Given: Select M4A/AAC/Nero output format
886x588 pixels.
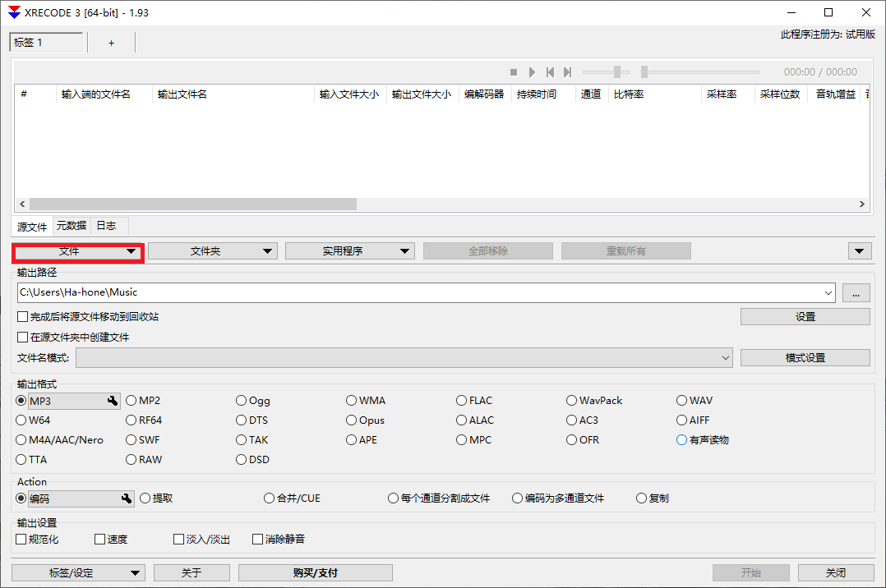Looking at the screenshot, I should pyautogui.click(x=59, y=440).
